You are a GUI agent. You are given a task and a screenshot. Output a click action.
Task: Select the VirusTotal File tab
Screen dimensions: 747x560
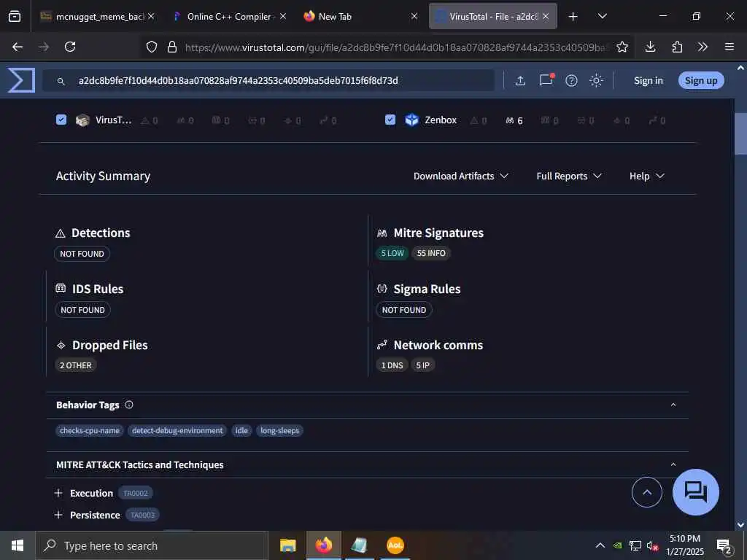point(492,16)
